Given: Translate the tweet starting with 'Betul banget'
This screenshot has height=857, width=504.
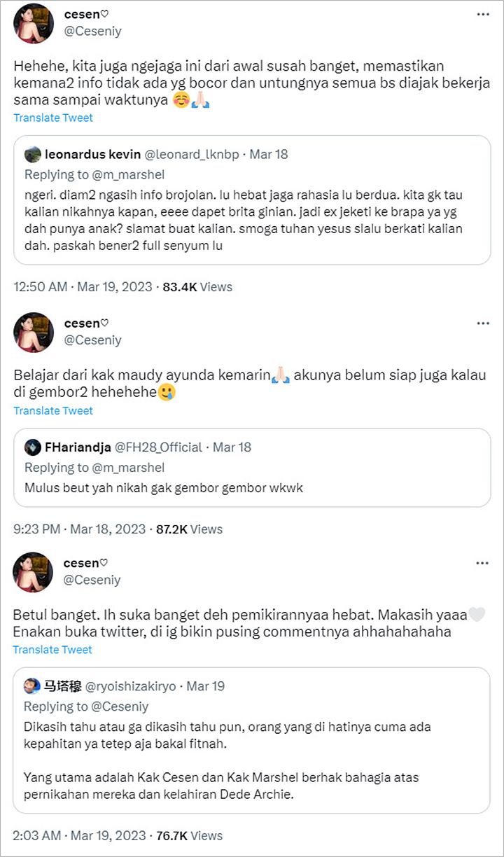Looking at the screenshot, I should tap(53, 650).
